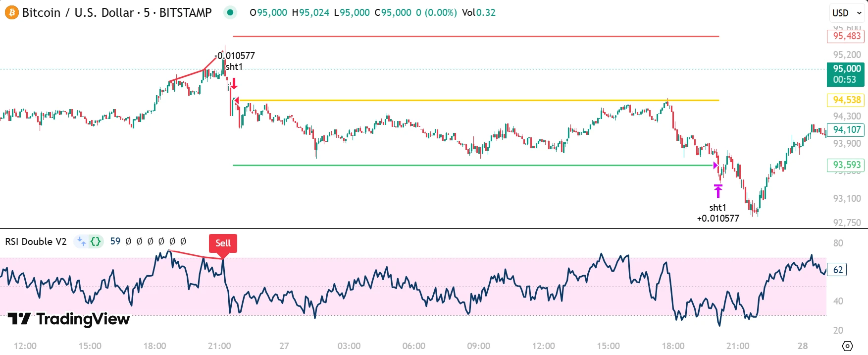Click the 94,107 price axis label
Viewport: 868px width, 355px height.
846,130
